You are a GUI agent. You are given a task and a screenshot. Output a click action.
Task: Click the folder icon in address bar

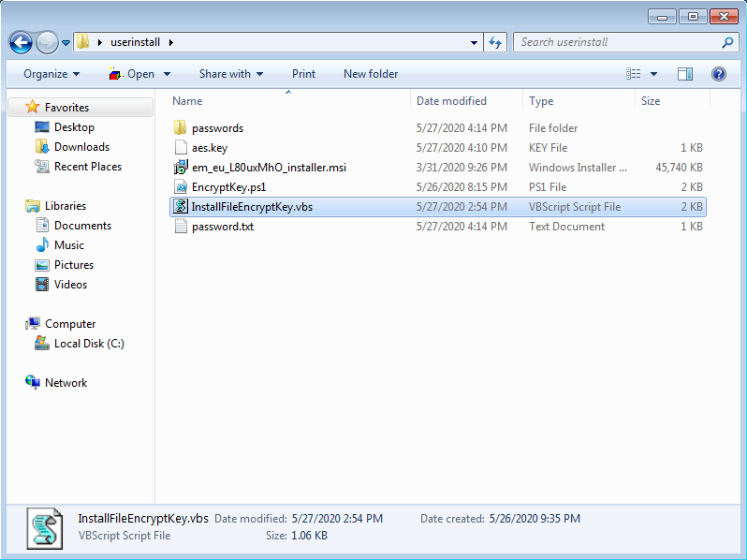pyautogui.click(x=83, y=42)
